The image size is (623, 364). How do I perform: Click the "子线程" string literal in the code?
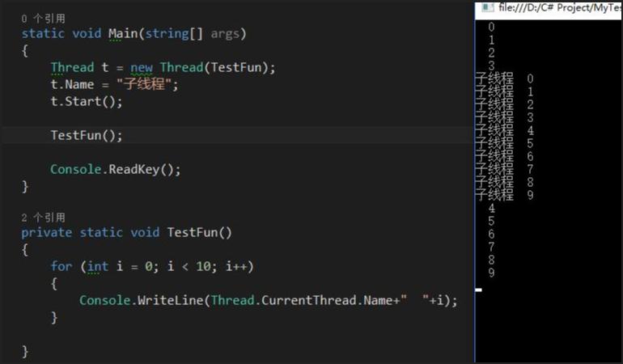(144, 84)
